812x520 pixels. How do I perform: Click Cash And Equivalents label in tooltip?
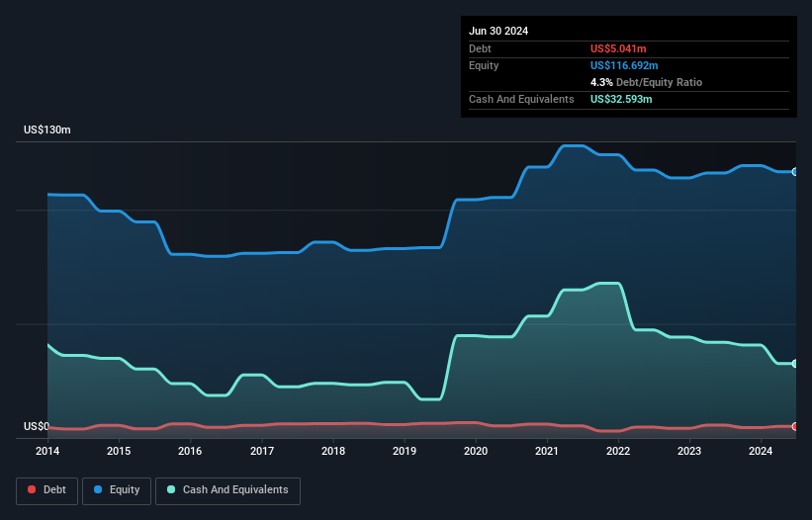click(521, 99)
